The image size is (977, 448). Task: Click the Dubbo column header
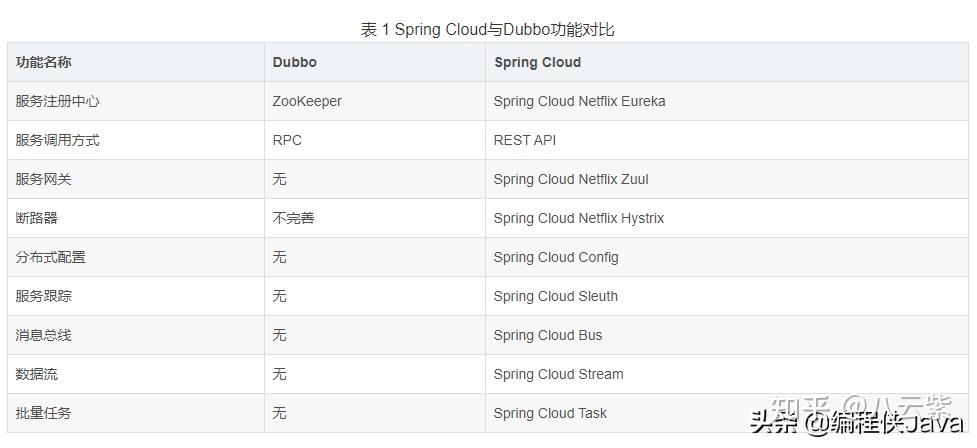pyautogui.click(x=295, y=62)
